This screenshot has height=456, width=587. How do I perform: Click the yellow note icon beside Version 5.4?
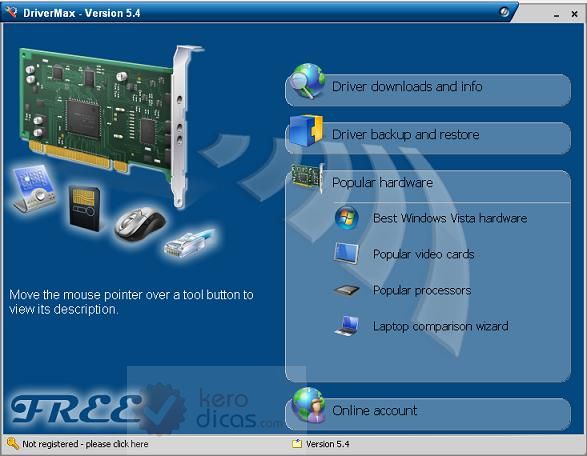click(297, 444)
